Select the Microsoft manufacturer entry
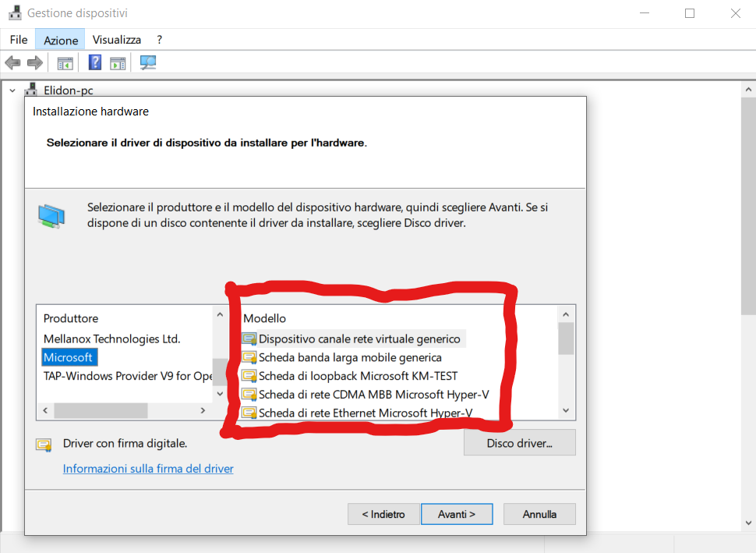 (x=69, y=356)
